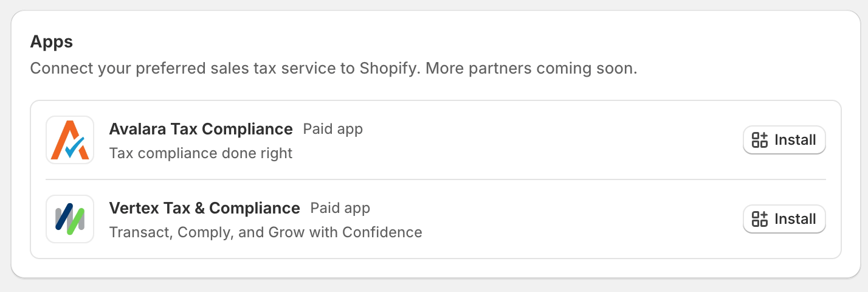Click the Avalara orange A logo icon

point(69,140)
